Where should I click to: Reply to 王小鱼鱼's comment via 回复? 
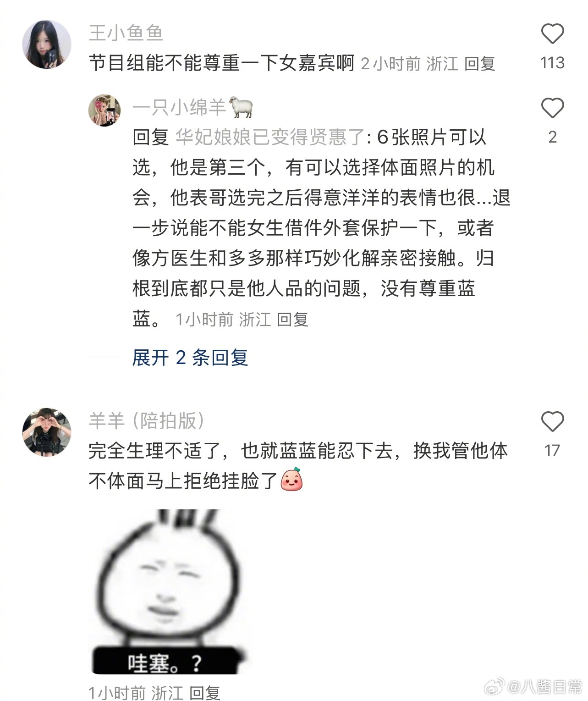(x=480, y=64)
